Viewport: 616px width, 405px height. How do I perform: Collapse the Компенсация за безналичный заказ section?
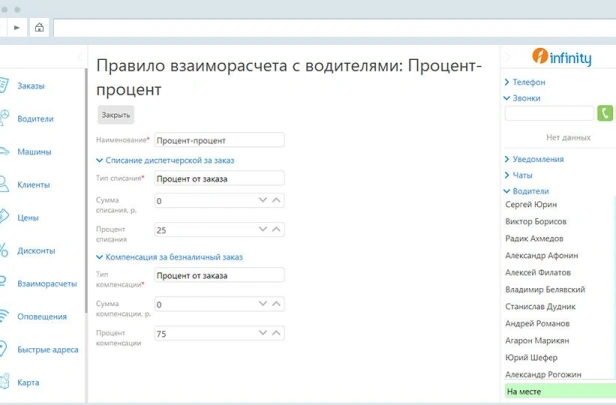click(x=99, y=257)
